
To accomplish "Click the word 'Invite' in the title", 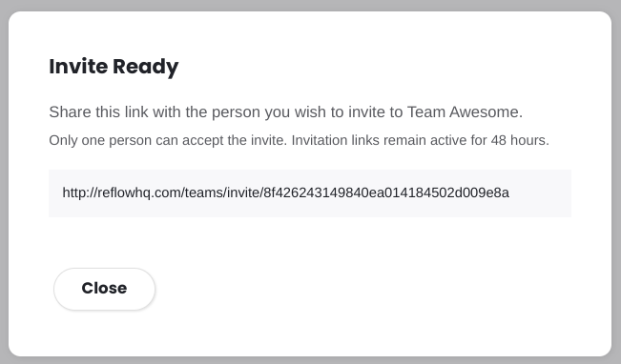I will point(78,66).
